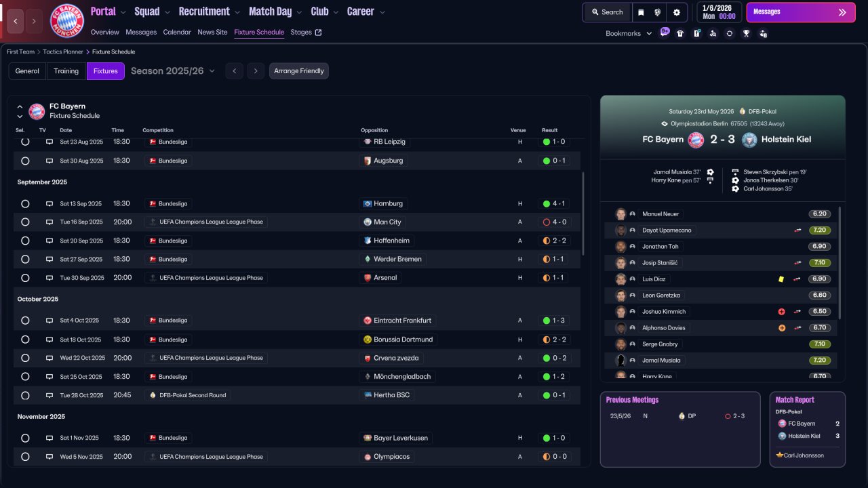Click the Hertha BSC club crest
Image resolution: width=868 pixels, height=488 pixels.
point(368,395)
